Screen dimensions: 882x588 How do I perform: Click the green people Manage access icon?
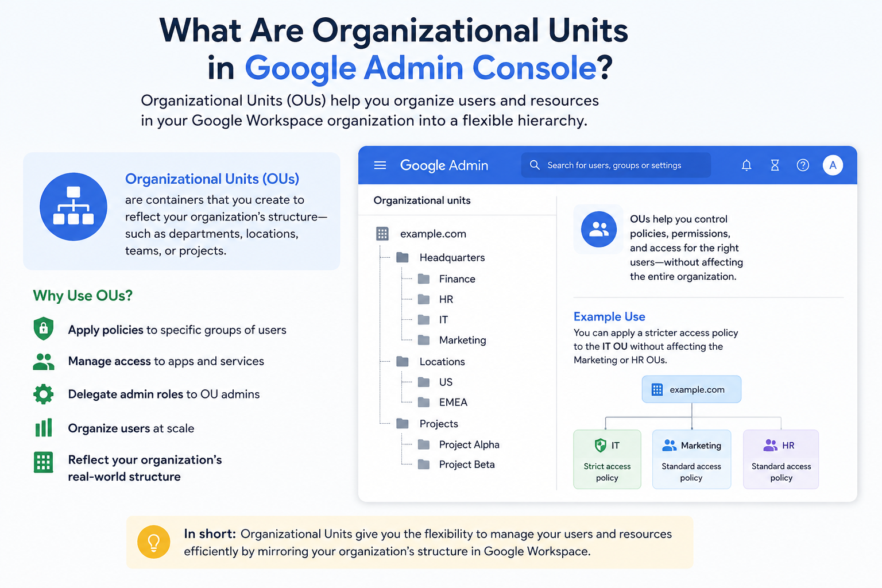click(44, 361)
